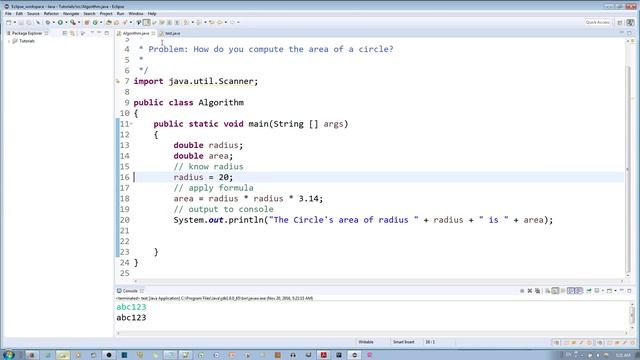Screen dimensions: 640x360
Task: Open the File menu
Action: (8, 13)
